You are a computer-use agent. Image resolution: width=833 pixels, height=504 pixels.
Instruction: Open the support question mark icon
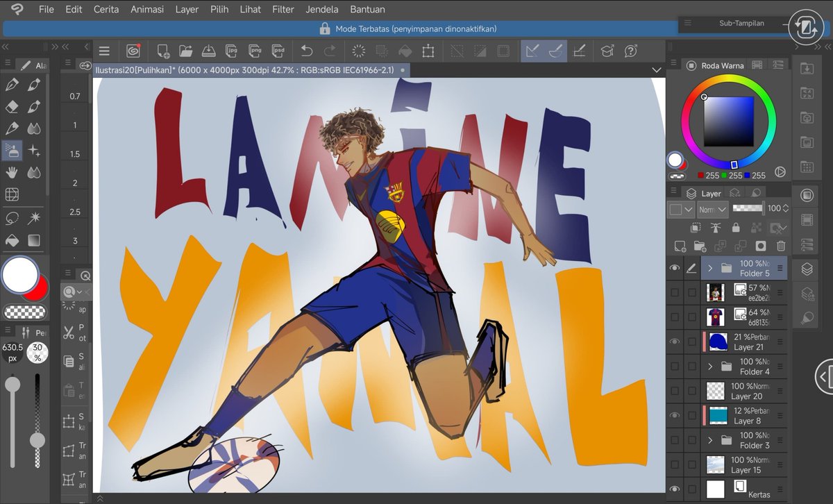point(631,51)
